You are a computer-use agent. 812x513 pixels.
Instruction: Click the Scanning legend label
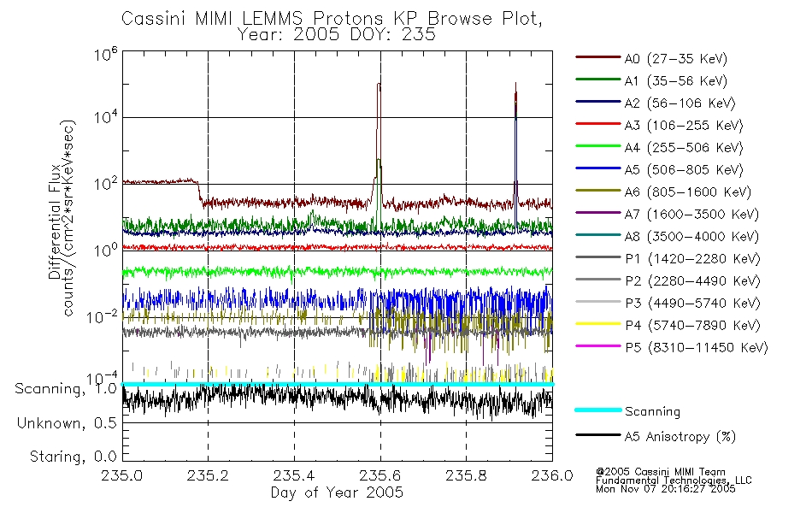pos(652,412)
